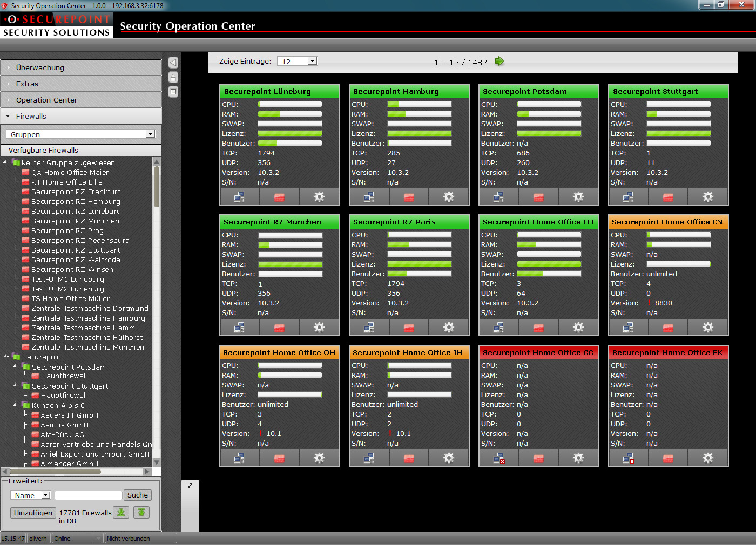
Task: Open the Operation Center menu section
Action: click(x=81, y=100)
